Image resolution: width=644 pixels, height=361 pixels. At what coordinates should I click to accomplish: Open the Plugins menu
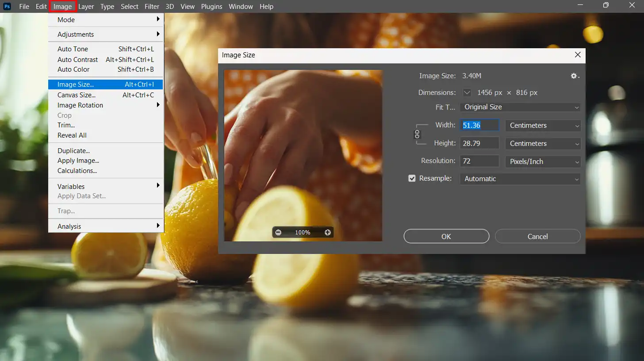(212, 7)
